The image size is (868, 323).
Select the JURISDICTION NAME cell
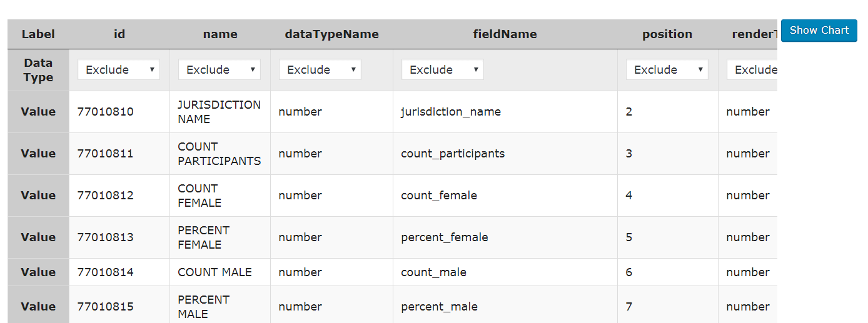tap(219, 112)
